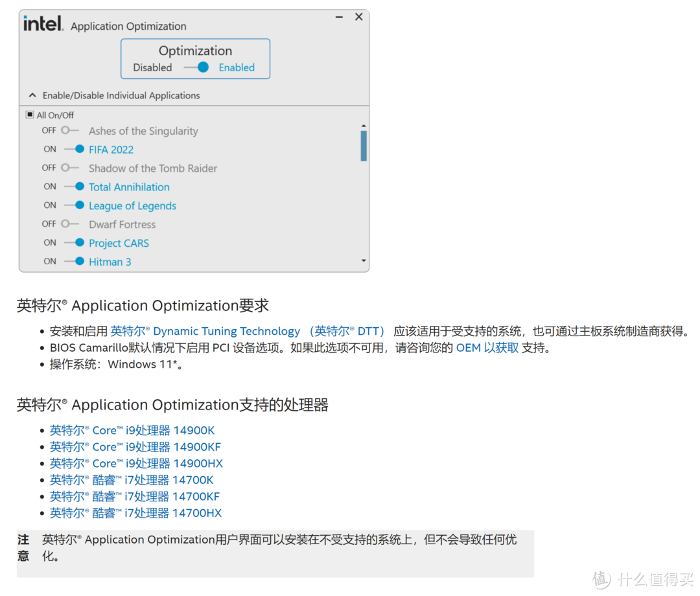Click the Project CARS app name
Image resolution: width=700 pixels, height=596 pixels.
click(119, 243)
